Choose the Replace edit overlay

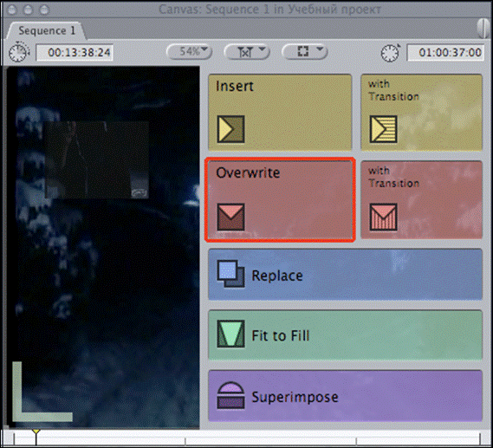(345, 274)
